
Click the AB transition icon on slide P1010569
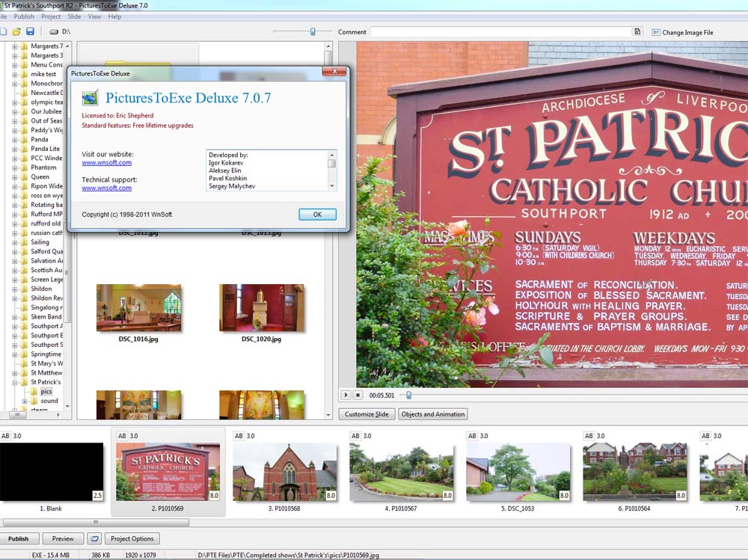pos(122,436)
